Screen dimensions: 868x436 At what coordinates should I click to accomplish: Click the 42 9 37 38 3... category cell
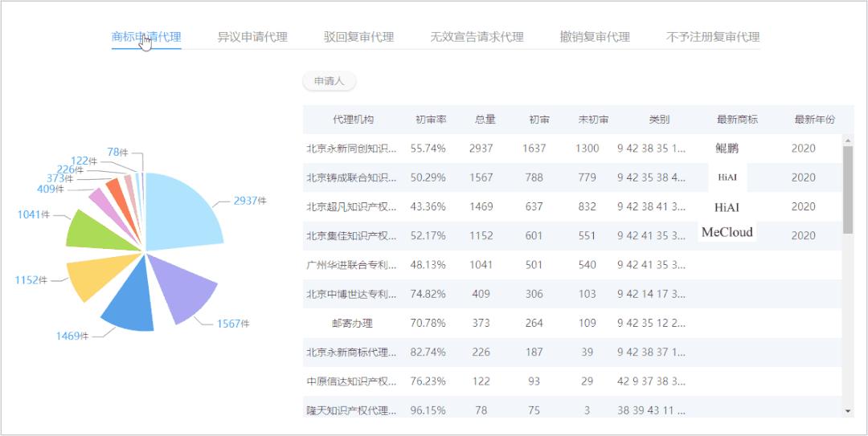click(x=652, y=381)
